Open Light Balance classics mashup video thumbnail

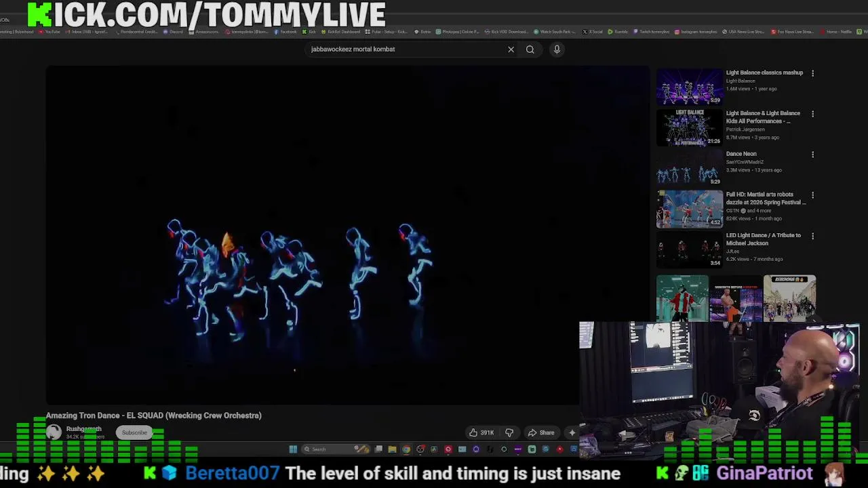pos(689,86)
